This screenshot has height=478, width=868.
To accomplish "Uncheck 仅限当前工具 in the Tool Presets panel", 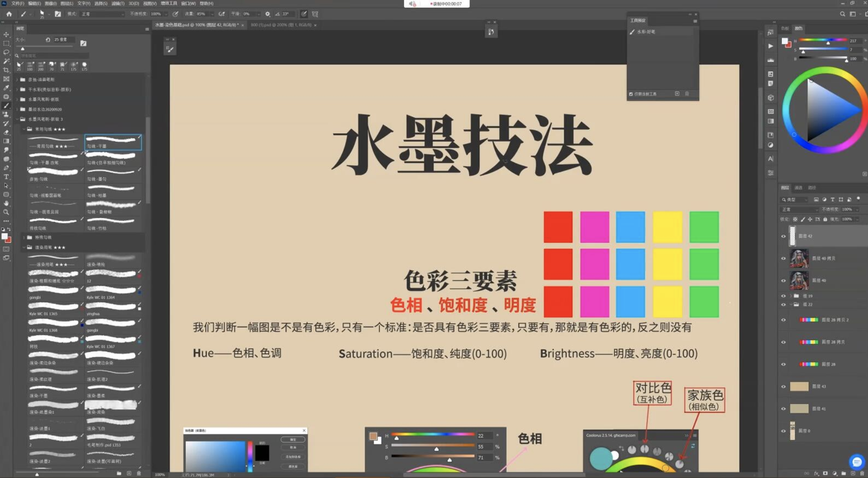I will [x=631, y=94].
